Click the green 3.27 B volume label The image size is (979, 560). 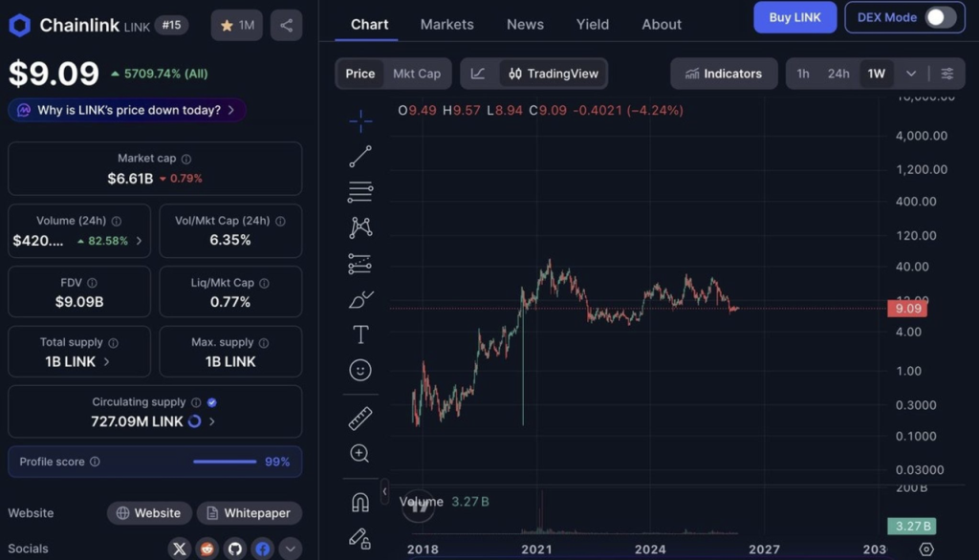[911, 527]
